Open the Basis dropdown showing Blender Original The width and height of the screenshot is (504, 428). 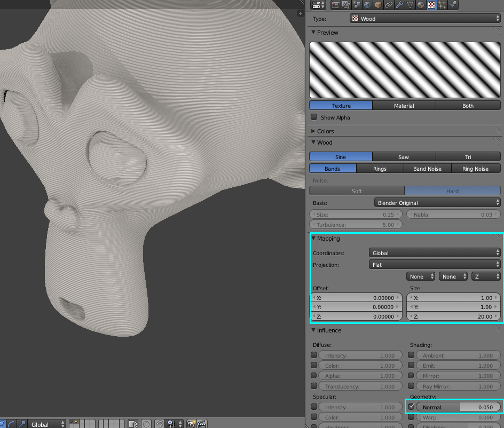pyautogui.click(x=437, y=203)
